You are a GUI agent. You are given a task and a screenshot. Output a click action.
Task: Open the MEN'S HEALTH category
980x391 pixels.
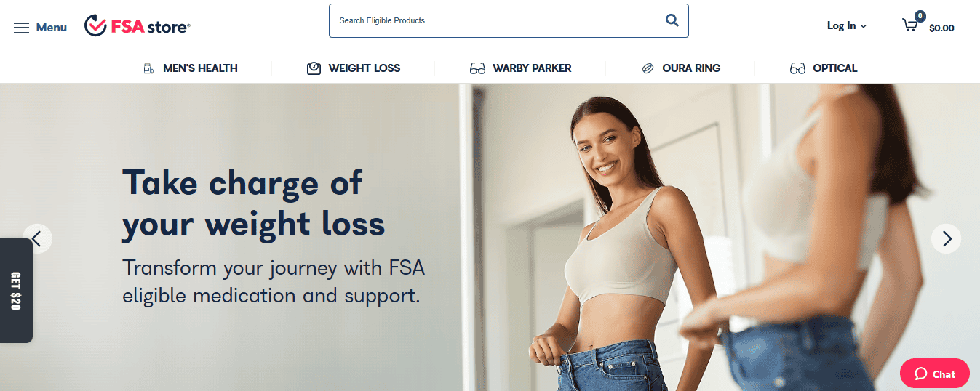coord(200,68)
